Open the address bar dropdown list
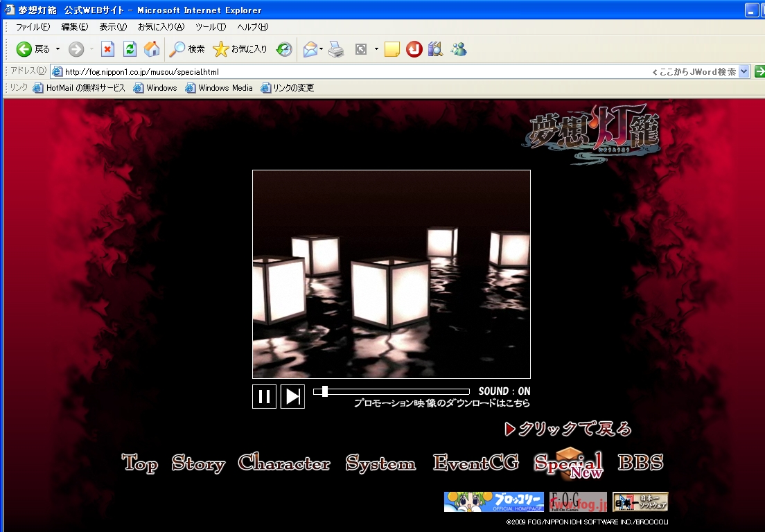This screenshot has height=532, width=765. coord(744,71)
